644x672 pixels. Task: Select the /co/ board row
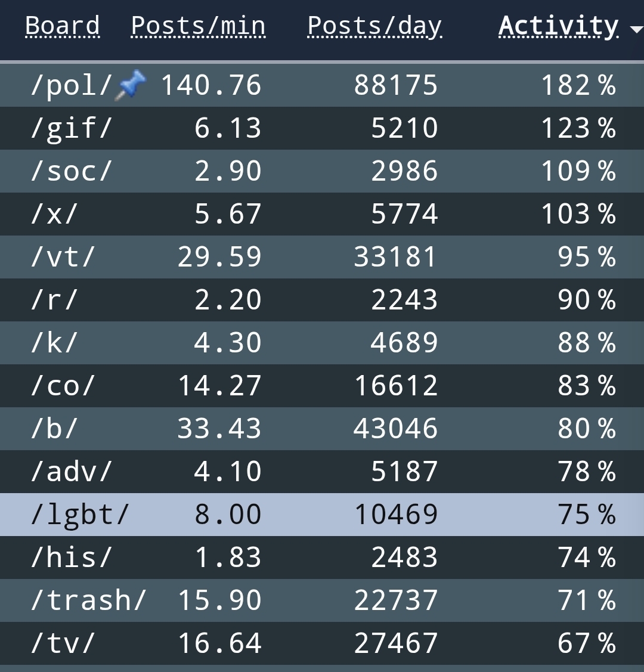[x=322, y=386]
